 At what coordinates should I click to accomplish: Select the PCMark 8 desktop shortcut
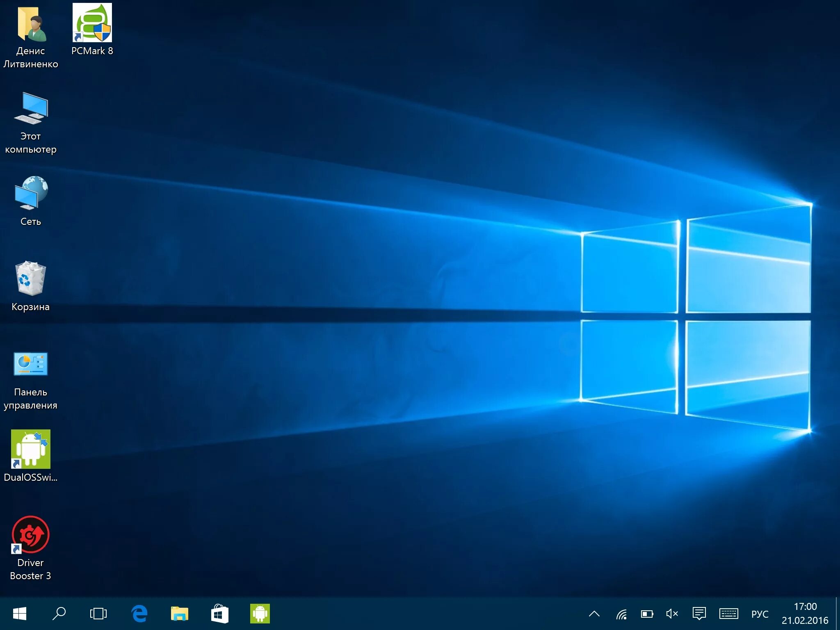pyautogui.click(x=92, y=23)
